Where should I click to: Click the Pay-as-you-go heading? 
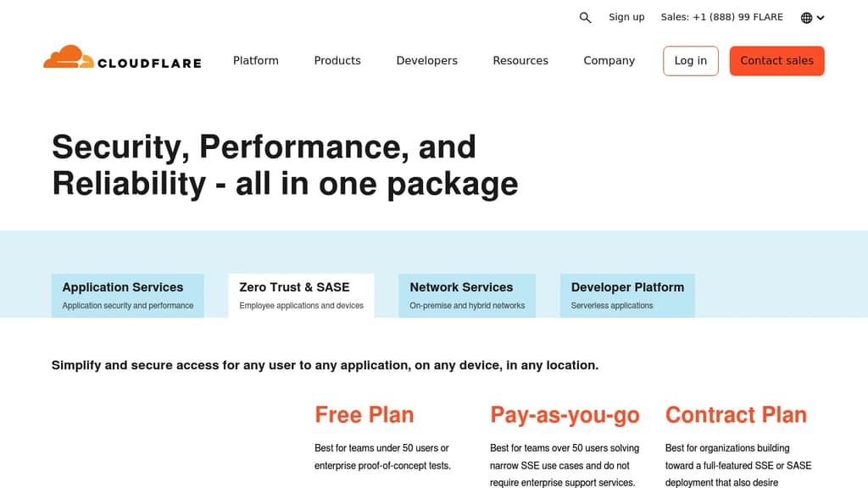[x=565, y=415]
